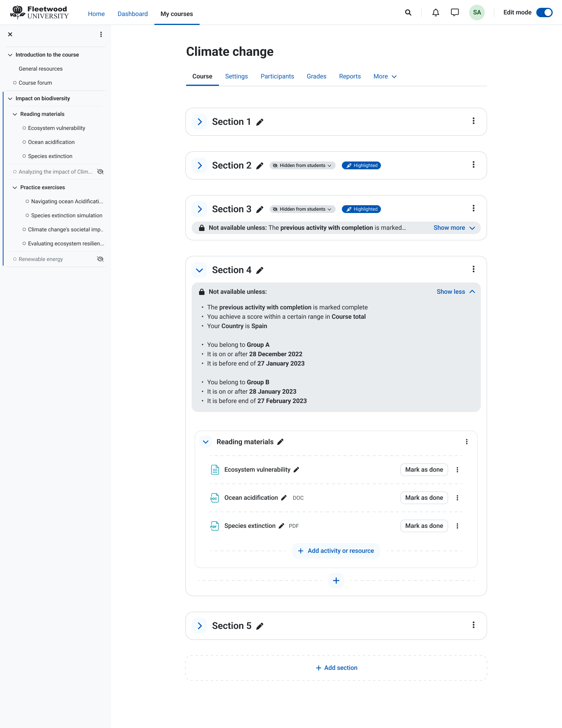Edit Section 5 title pencil icon

click(260, 626)
